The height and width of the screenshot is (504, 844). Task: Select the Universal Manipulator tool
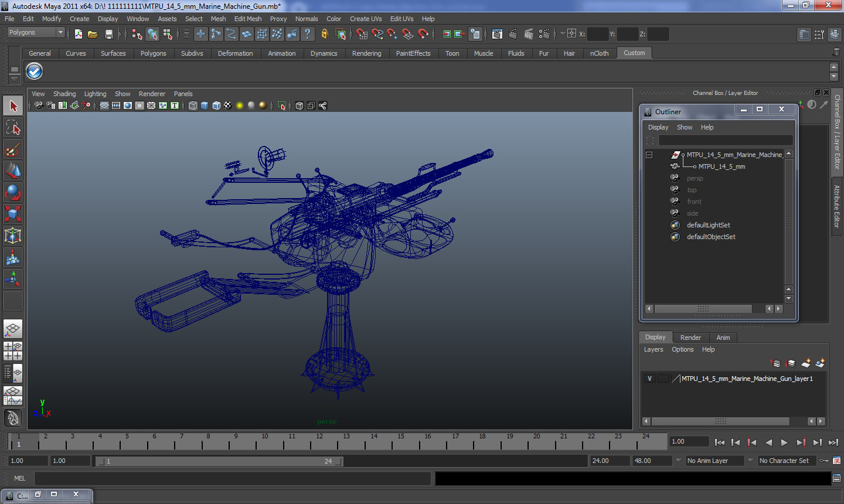click(x=13, y=236)
